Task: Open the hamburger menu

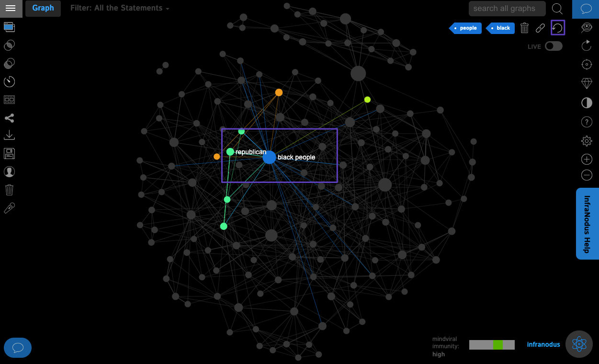Action: pos(11,8)
